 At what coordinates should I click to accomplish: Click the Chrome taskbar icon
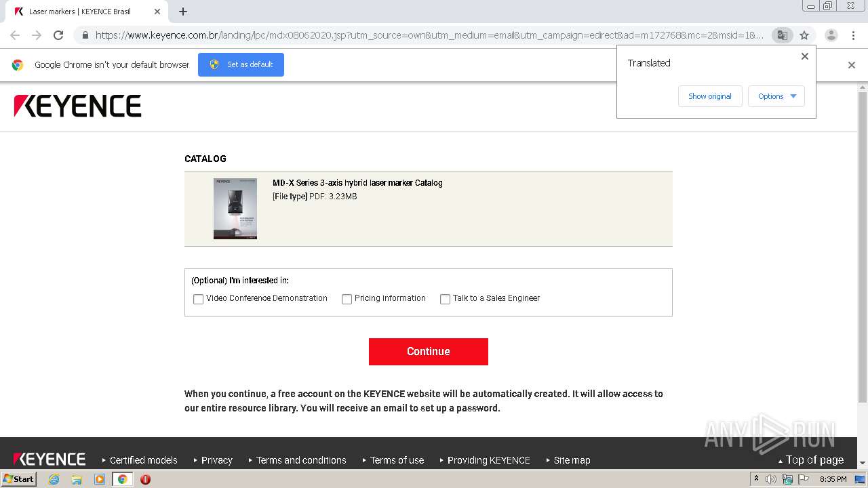123,479
